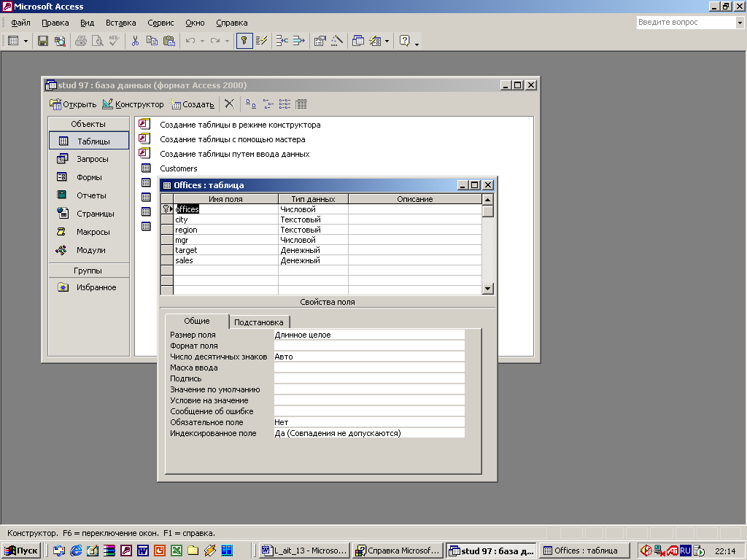Open the properties icon in toolbar
This screenshot has height=560, width=747.
[320, 41]
